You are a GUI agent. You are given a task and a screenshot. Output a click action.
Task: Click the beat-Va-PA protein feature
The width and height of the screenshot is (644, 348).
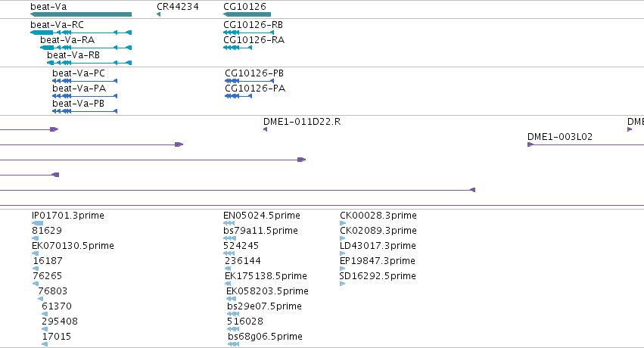click(x=79, y=89)
